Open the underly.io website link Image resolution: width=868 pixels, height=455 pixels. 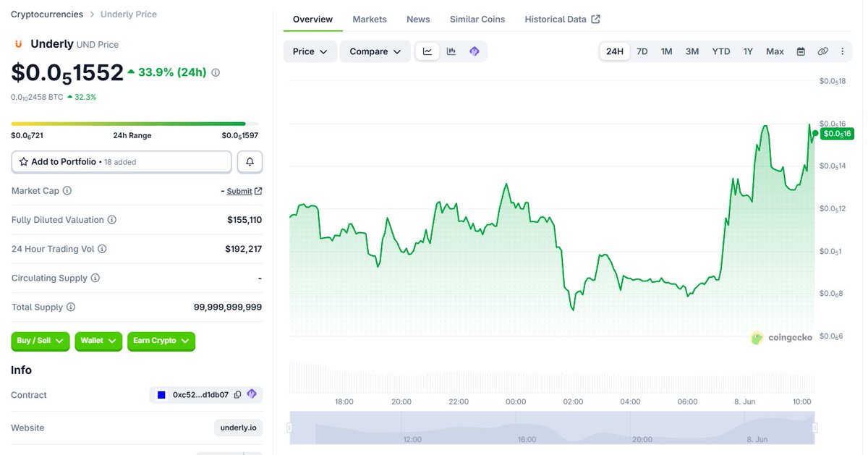tap(239, 428)
